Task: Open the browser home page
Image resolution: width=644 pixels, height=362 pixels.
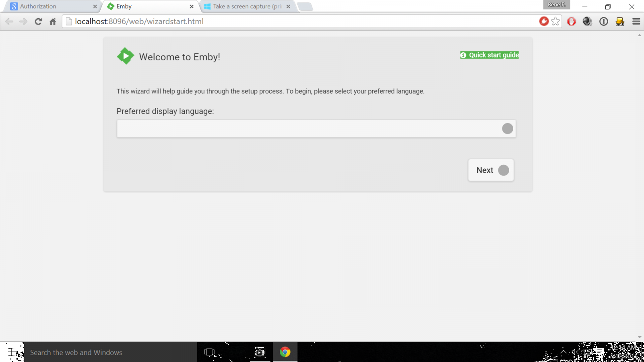Action: click(53, 22)
